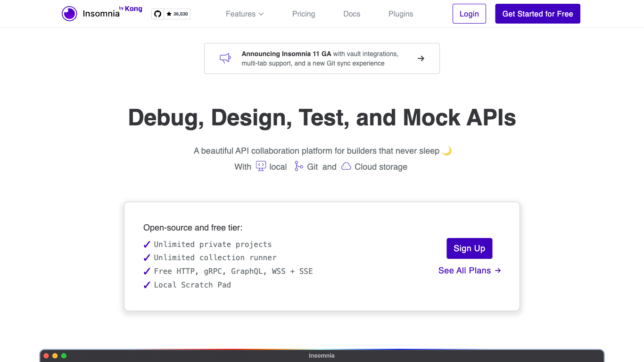Follow the announcement banner arrow icon
This screenshot has height=362, width=644.
click(x=421, y=58)
